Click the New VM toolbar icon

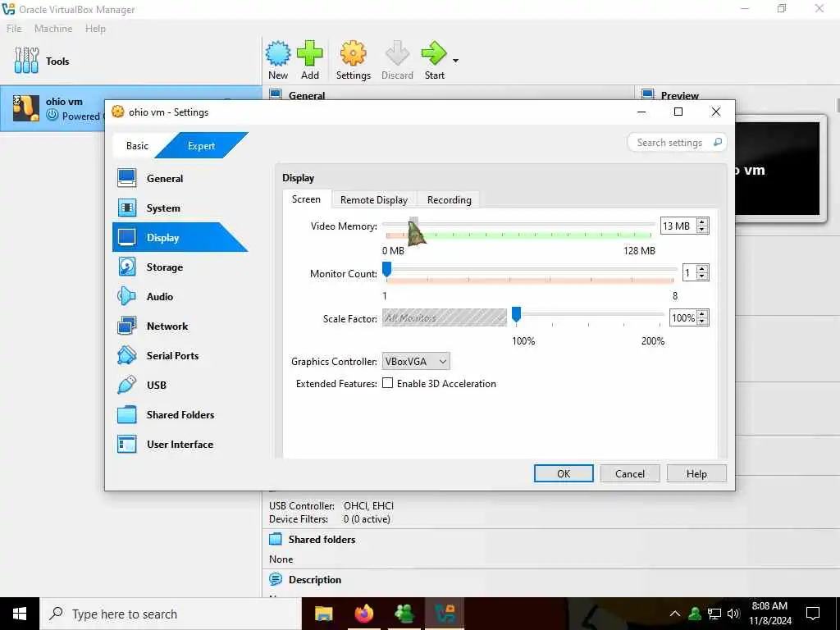[x=278, y=53]
